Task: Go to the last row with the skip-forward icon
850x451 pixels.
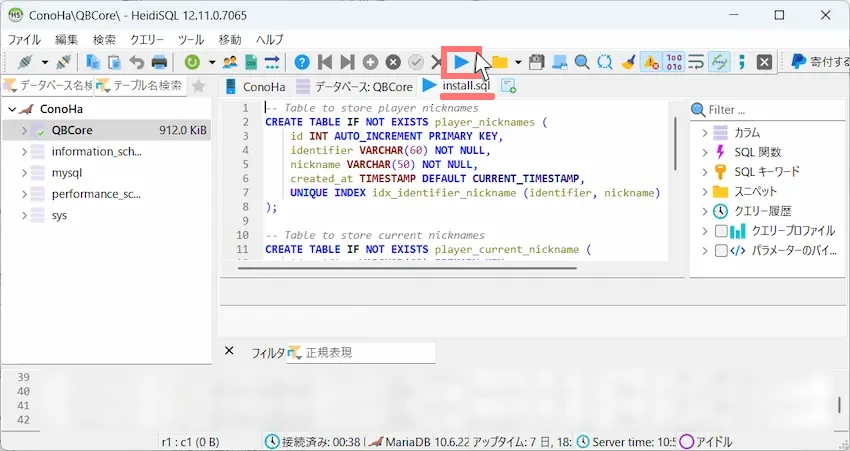Action: click(x=347, y=62)
